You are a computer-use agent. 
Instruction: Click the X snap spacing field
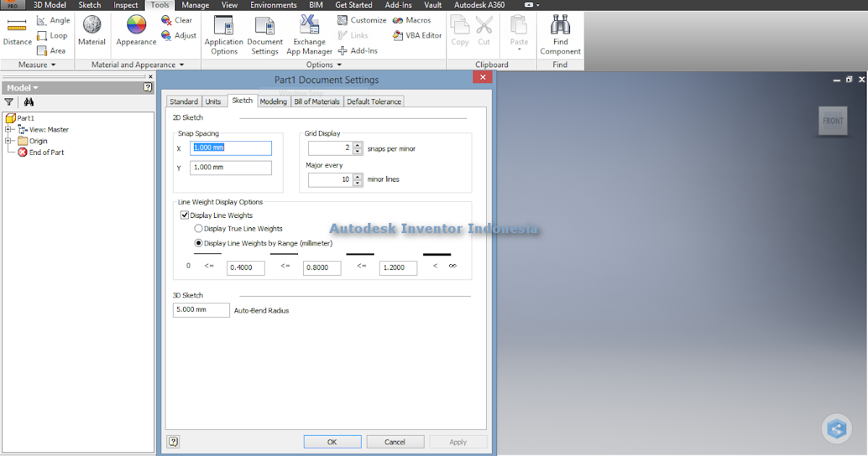[230, 148]
